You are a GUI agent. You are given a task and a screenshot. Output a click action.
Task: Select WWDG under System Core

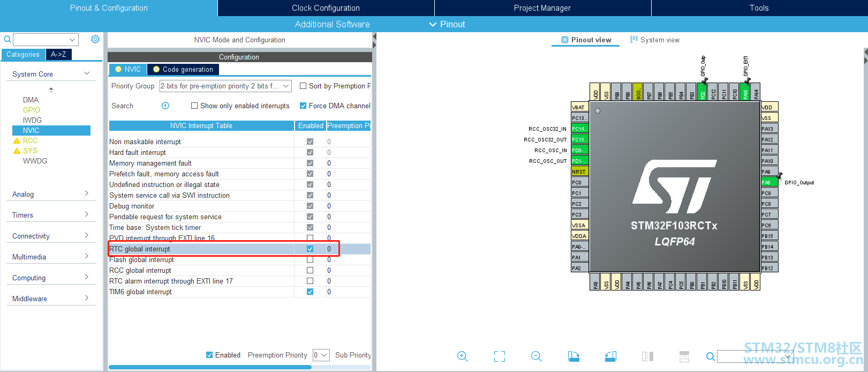[35, 161]
